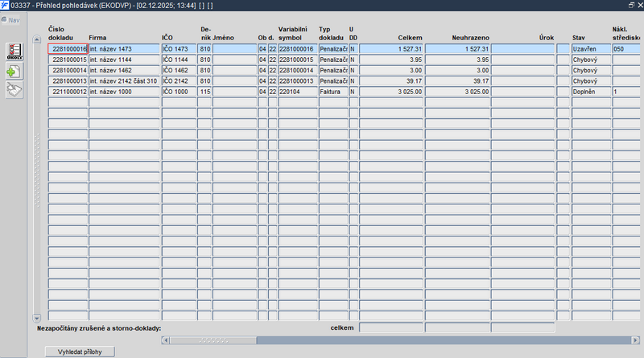Click the Deník value 115 cell

coord(204,92)
